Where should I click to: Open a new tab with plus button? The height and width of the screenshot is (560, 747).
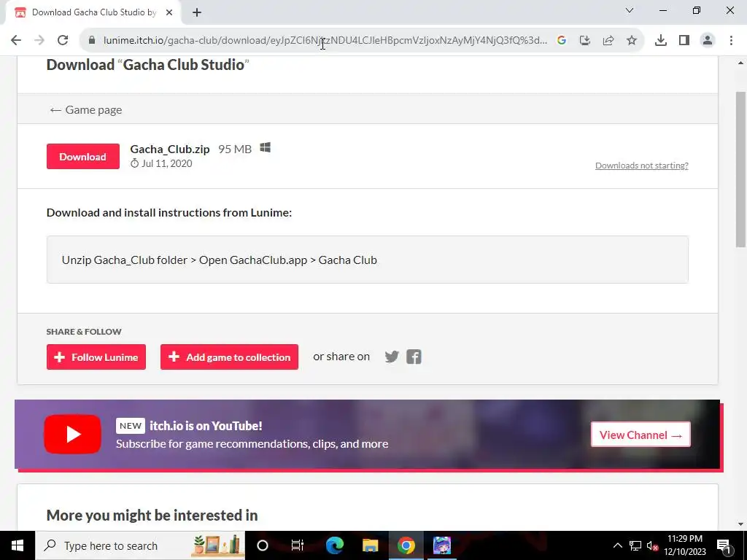pyautogui.click(x=197, y=13)
